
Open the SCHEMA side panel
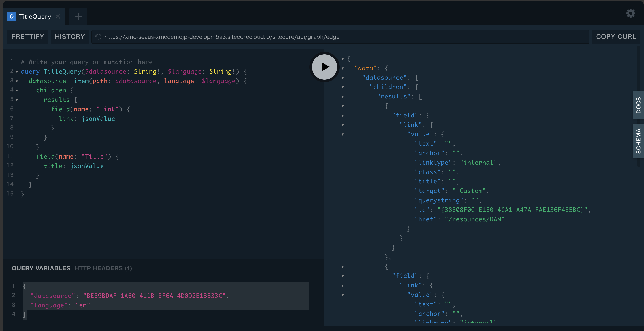[x=638, y=141]
